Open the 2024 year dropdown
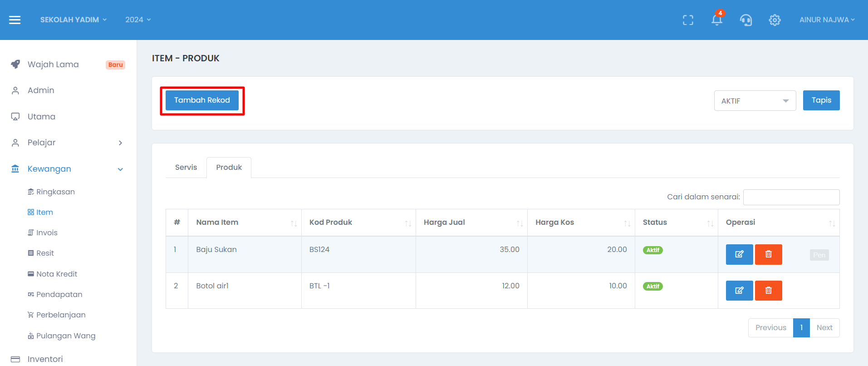This screenshot has width=868, height=366. pyautogui.click(x=138, y=20)
